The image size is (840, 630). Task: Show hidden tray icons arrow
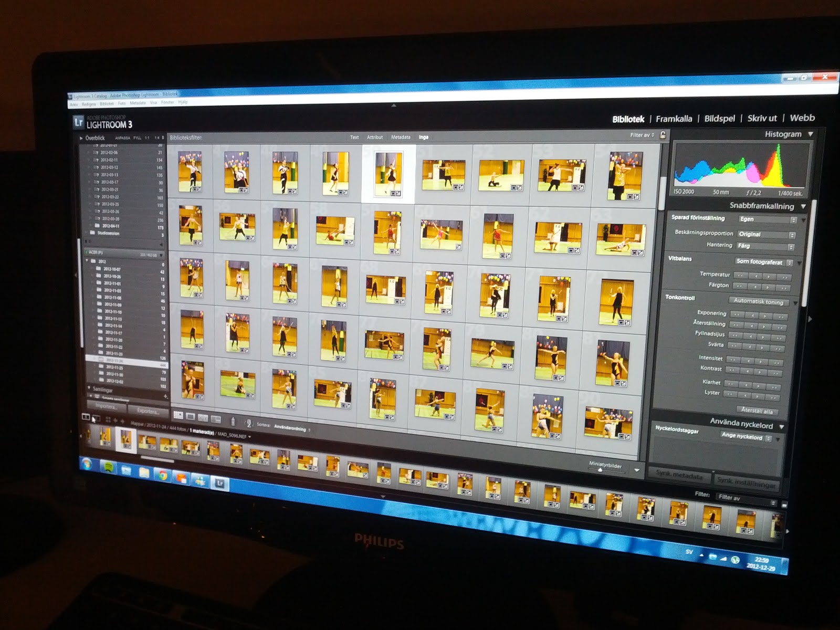[702, 554]
